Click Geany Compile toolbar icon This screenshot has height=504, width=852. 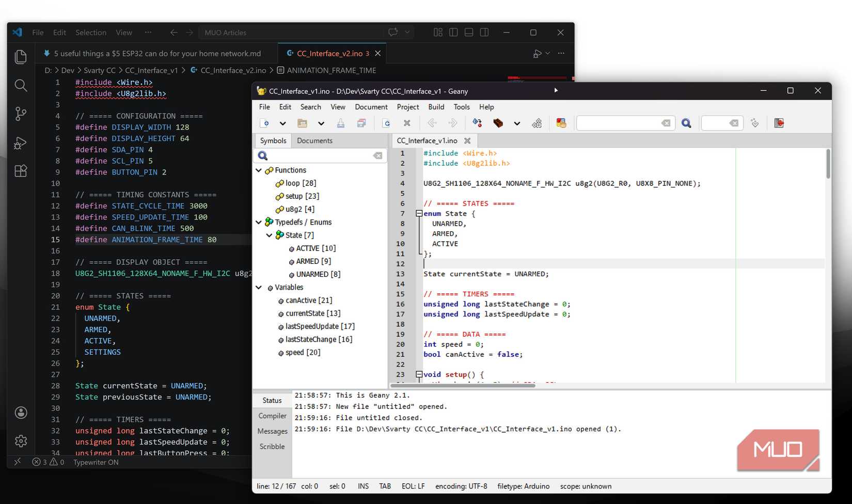(477, 123)
